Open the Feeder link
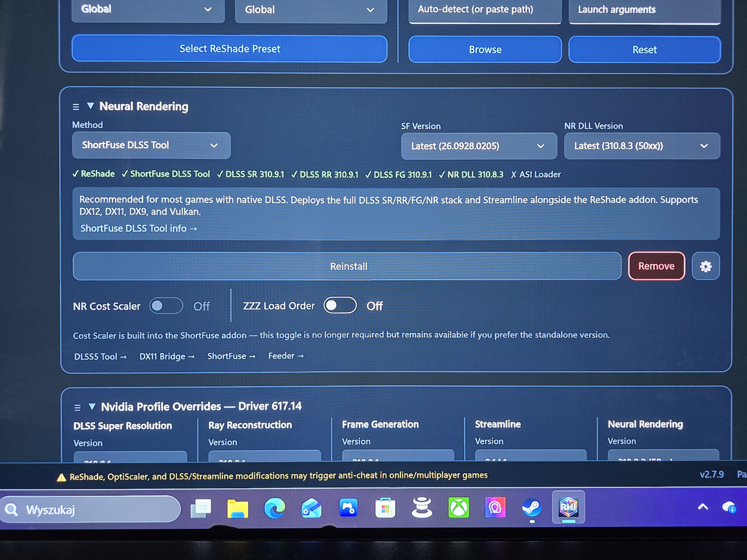Viewport: 747px width, 560px height. coord(286,356)
